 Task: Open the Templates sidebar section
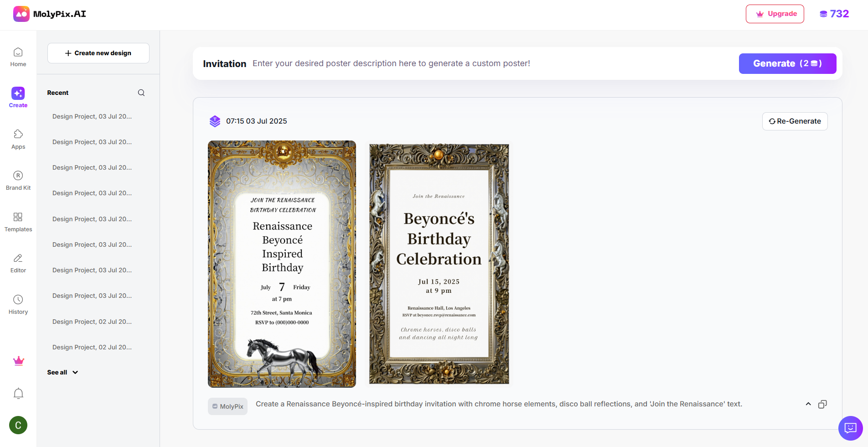coord(18,222)
